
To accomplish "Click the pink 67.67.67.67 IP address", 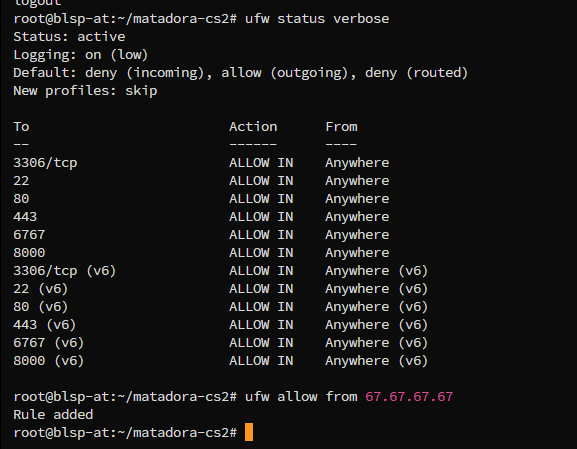I will tap(409, 397).
